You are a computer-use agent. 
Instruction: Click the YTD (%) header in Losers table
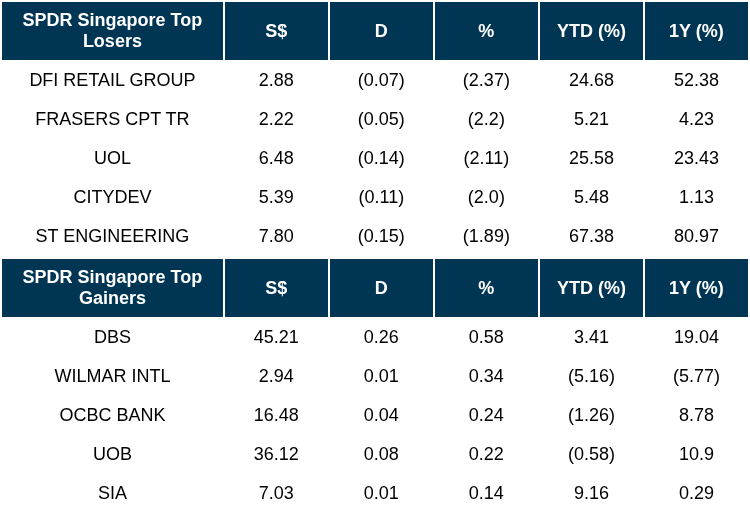(x=591, y=31)
